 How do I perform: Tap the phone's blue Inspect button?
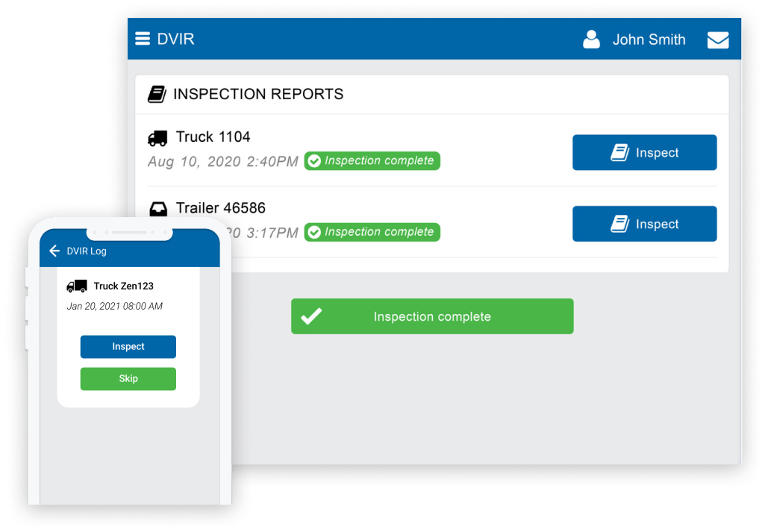tap(128, 347)
